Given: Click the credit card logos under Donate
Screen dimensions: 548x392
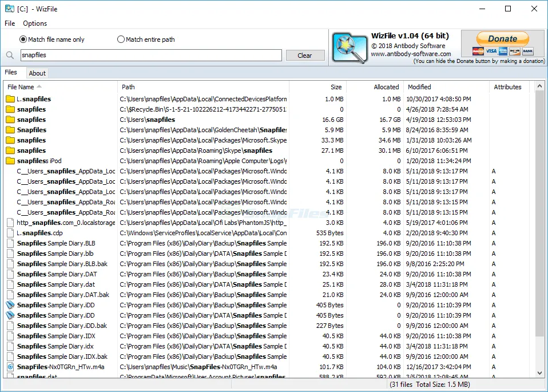Looking at the screenshot, I should click(503, 52).
